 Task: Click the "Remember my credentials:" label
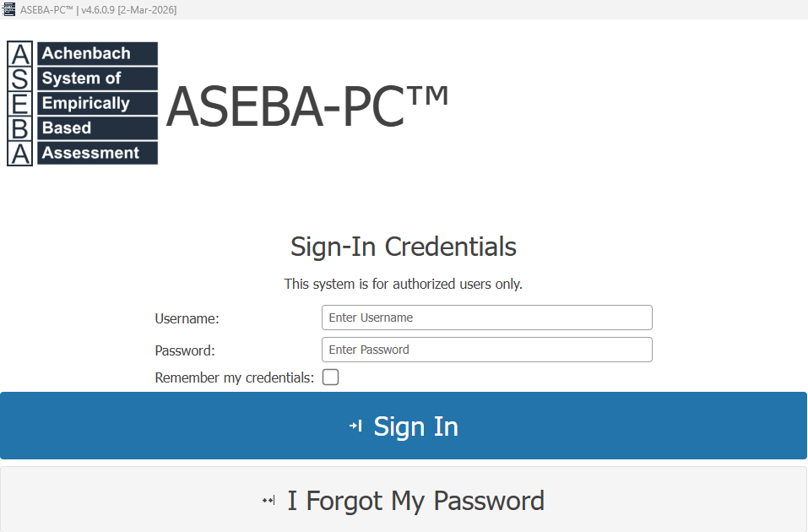click(x=234, y=378)
